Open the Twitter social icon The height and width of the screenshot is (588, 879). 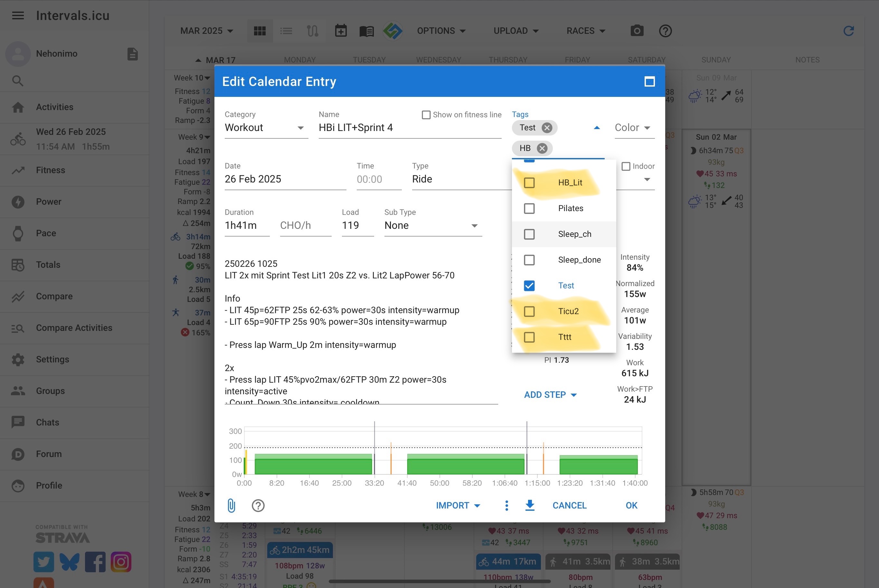(x=43, y=561)
